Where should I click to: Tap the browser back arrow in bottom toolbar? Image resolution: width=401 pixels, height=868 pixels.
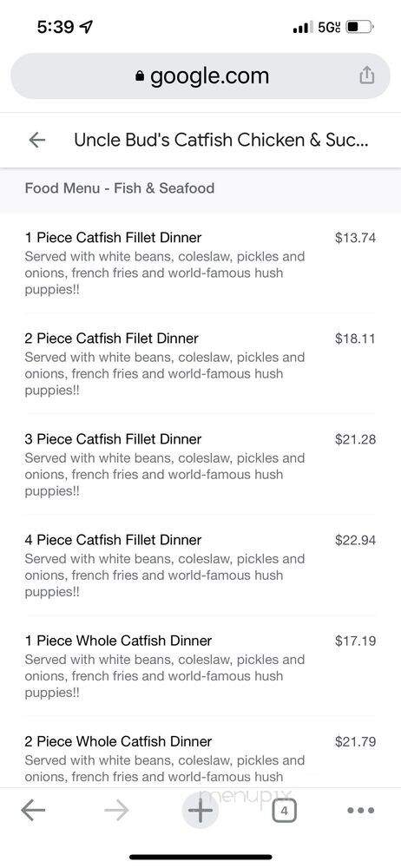click(x=33, y=811)
